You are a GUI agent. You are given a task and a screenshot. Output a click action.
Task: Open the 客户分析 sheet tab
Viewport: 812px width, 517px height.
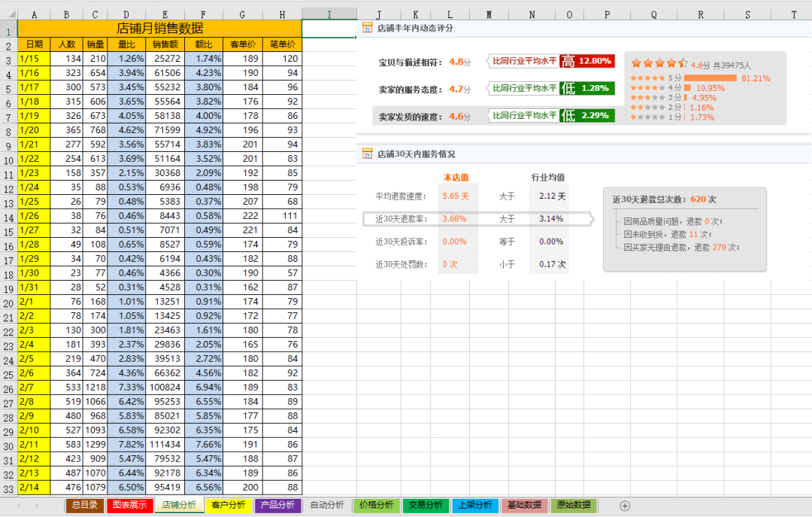point(229,505)
